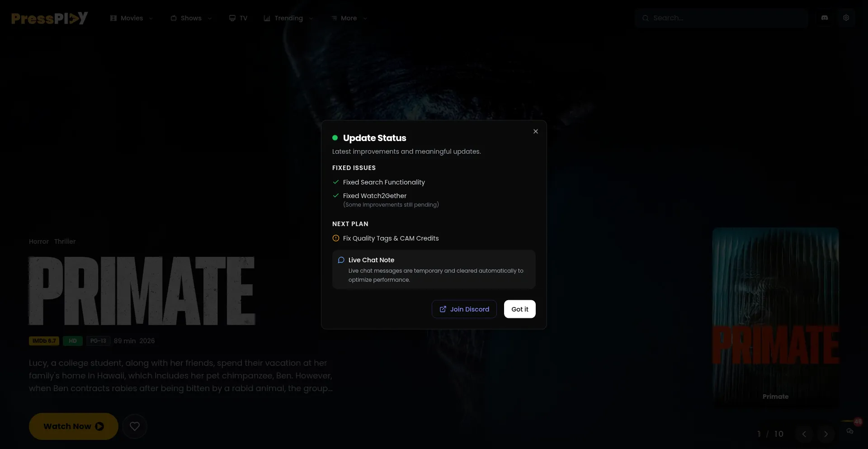Image resolution: width=868 pixels, height=449 pixels.
Task: Open the More menu
Action: pos(349,18)
